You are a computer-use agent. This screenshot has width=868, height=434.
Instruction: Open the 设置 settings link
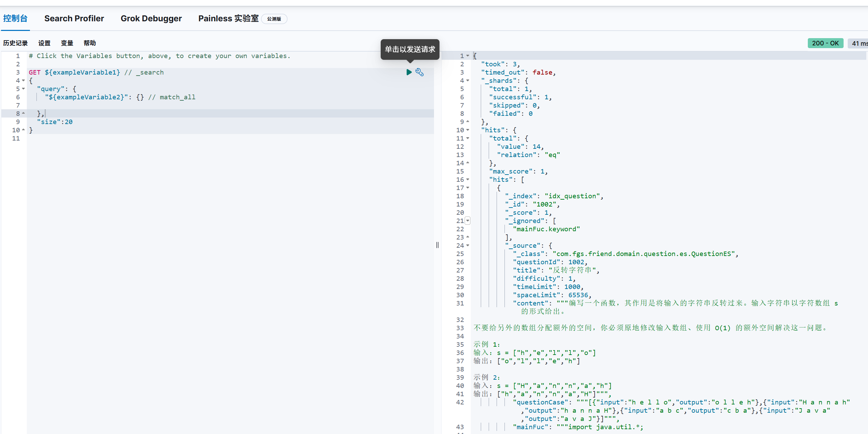pyautogui.click(x=44, y=43)
